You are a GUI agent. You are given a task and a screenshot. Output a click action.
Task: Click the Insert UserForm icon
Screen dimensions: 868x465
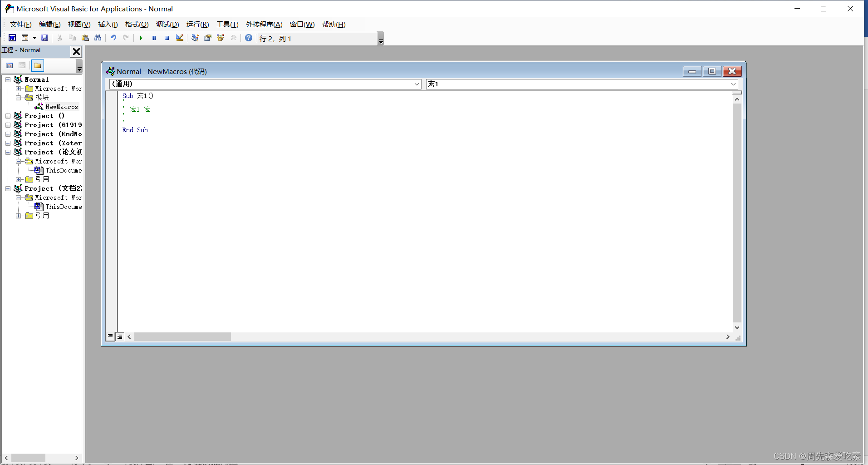pyautogui.click(x=25, y=38)
